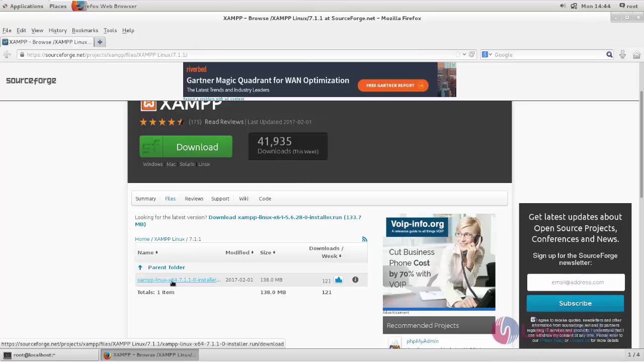The height and width of the screenshot is (362, 644).
Task: Switch to the Reviews tab
Action: (194, 199)
